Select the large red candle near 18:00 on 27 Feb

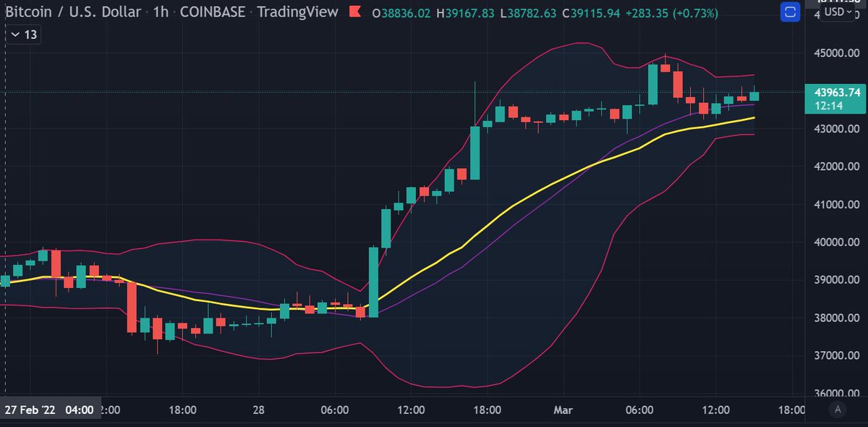[132, 307]
